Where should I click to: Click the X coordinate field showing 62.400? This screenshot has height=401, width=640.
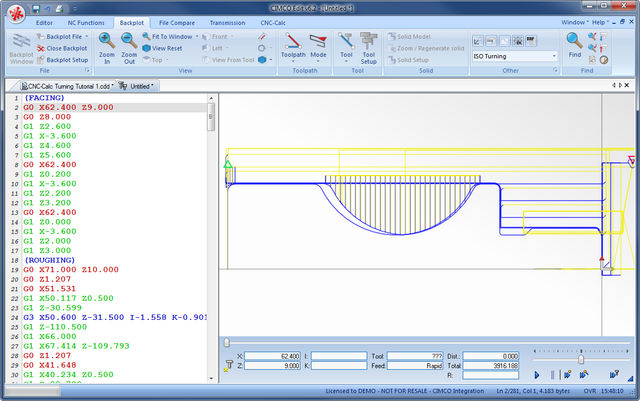click(x=272, y=356)
